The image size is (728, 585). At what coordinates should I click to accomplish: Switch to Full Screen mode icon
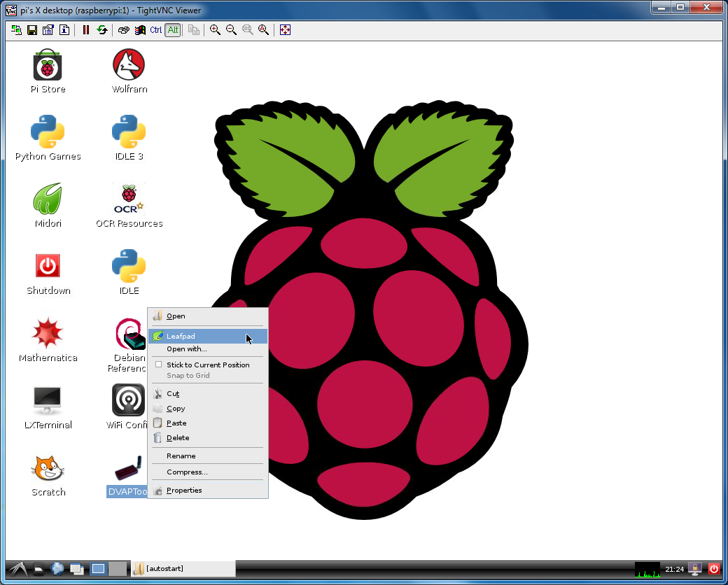(285, 30)
